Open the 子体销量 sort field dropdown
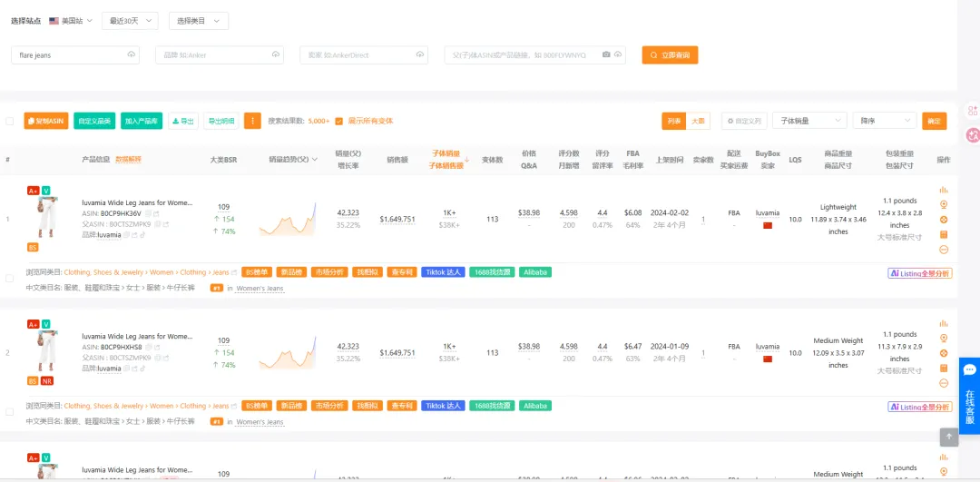 (809, 121)
